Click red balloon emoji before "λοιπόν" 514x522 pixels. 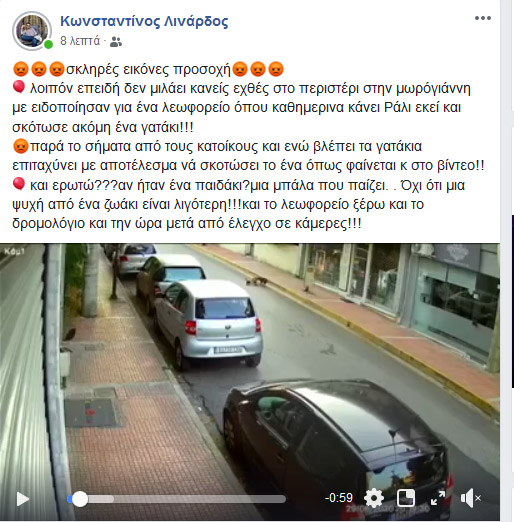tap(19, 87)
